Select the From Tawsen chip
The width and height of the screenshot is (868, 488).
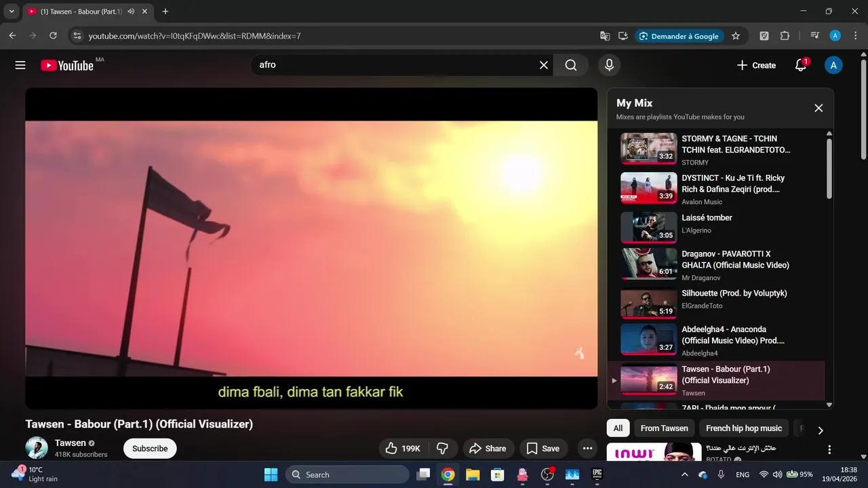tap(664, 428)
